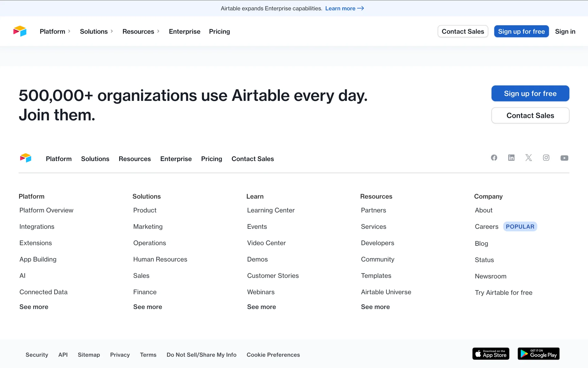Image resolution: width=588 pixels, height=368 pixels.
Task: Click the App Store download badge
Action: (491, 354)
